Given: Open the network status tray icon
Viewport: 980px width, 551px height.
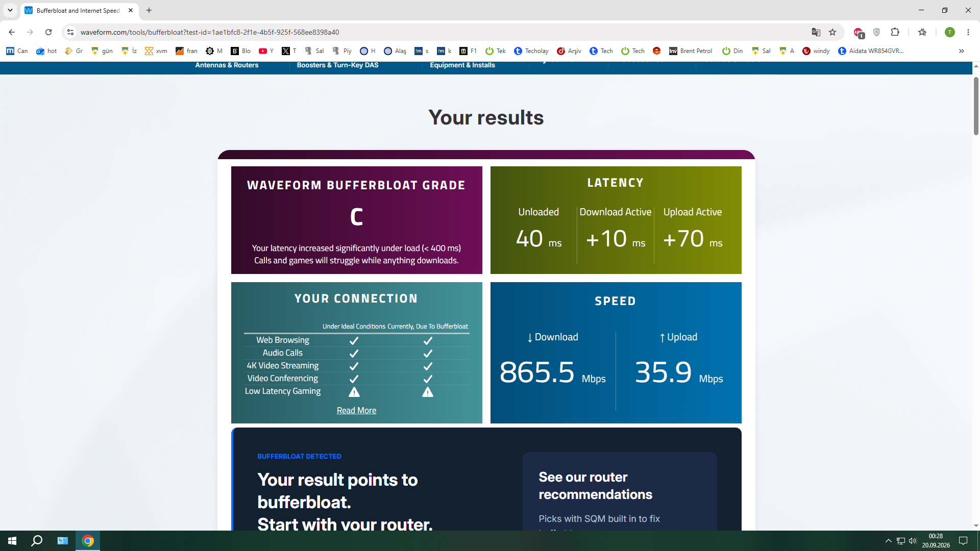Looking at the screenshot, I should point(901,541).
